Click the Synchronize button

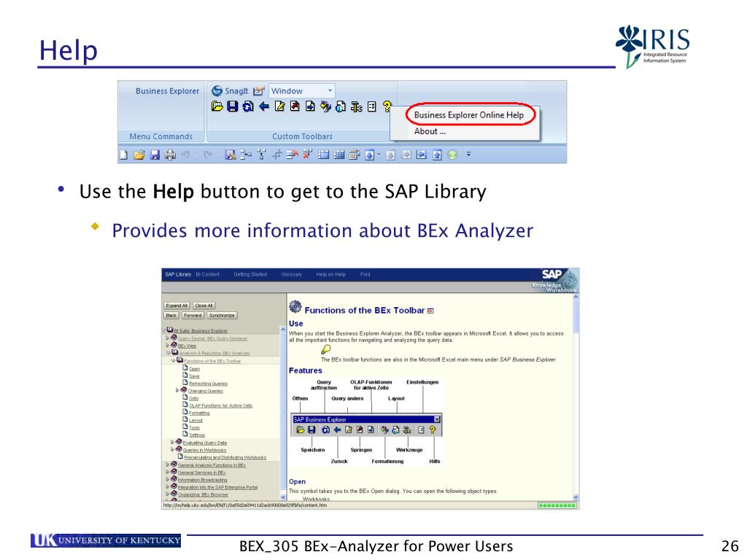point(222,315)
